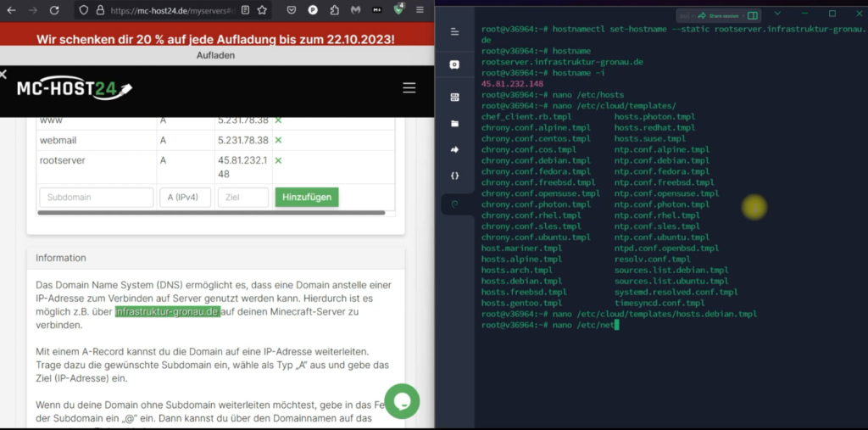
Task: Open the Firefox application menu
Action: 422,10
